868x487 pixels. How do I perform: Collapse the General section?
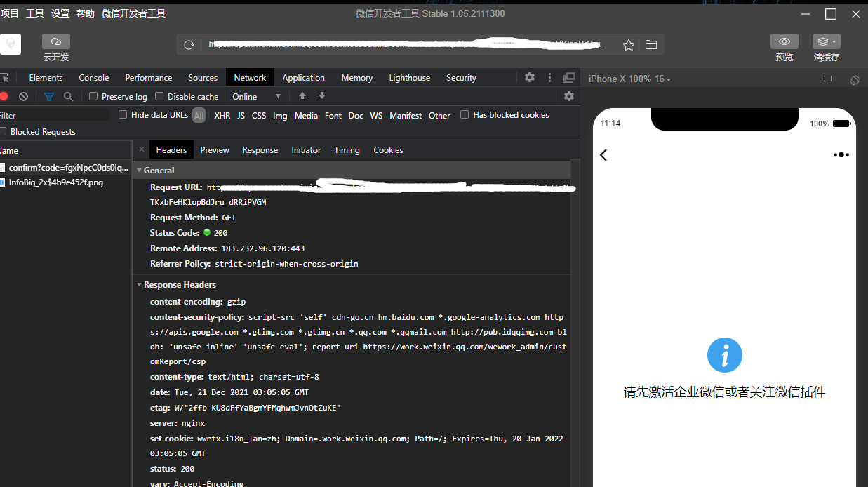(x=139, y=171)
